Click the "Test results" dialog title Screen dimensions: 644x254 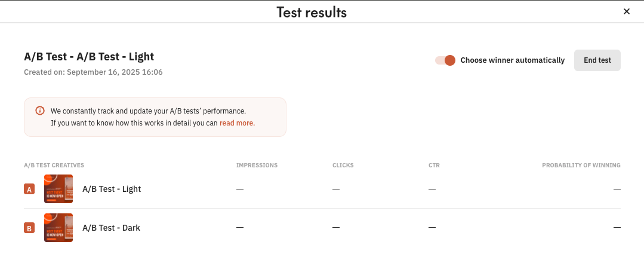[311, 12]
